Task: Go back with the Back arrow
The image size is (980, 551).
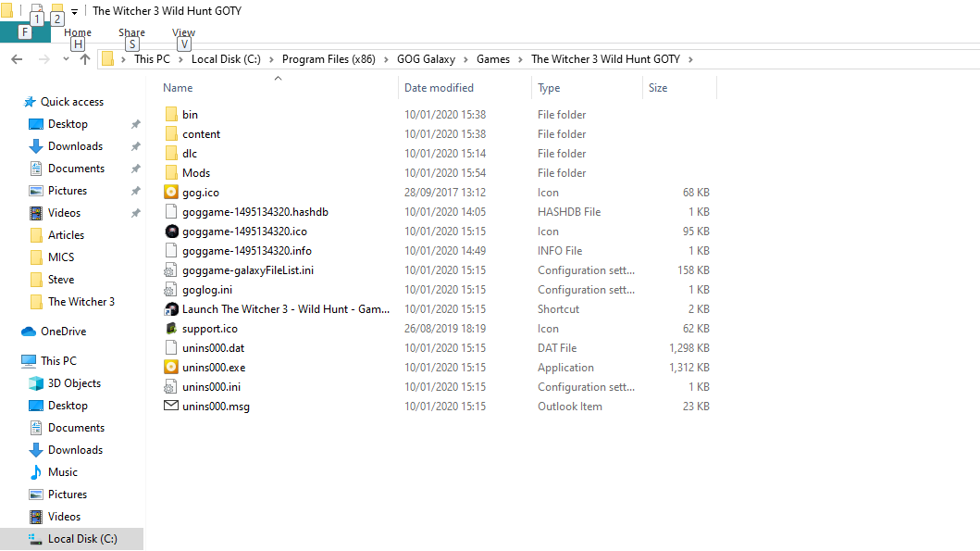Action: (x=17, y=59)
